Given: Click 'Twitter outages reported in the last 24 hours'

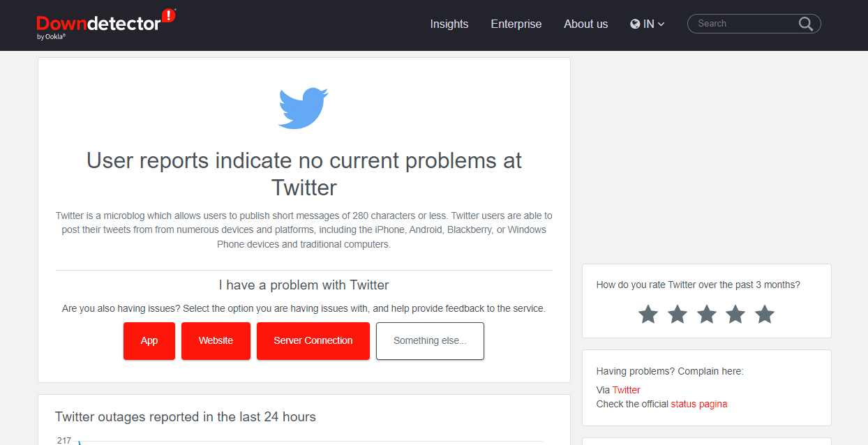Looking at the screenshot, I should click(186, 417).
